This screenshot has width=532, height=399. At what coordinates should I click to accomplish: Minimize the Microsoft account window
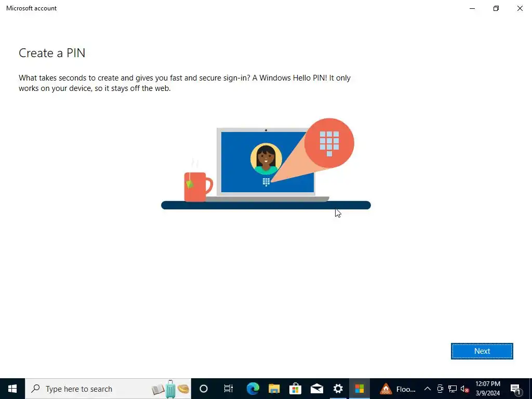472,8
